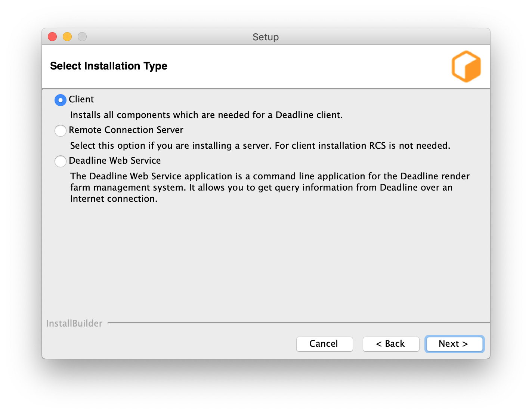This screenshot has height=414, width=532.
Task: Click the gray zoom traffic light button
Action: (82, 37)
